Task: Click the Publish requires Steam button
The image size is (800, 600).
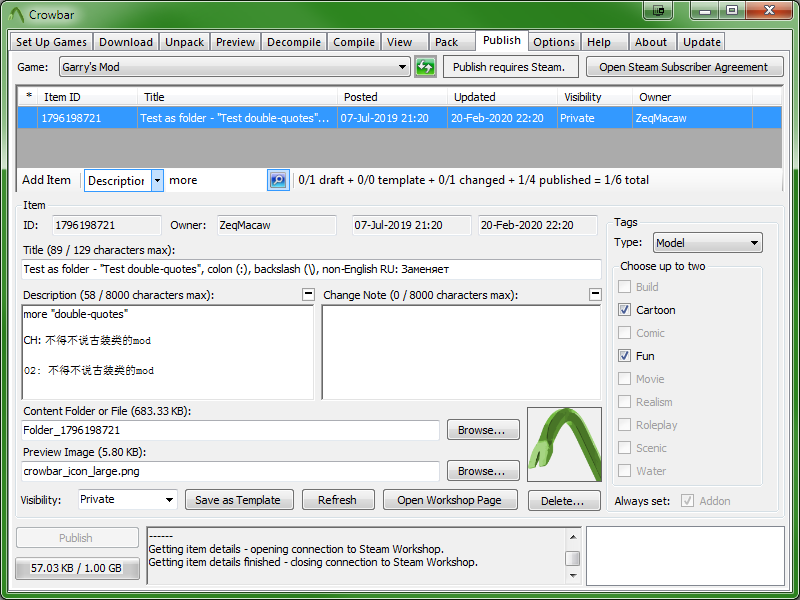Action: point(511,67)
